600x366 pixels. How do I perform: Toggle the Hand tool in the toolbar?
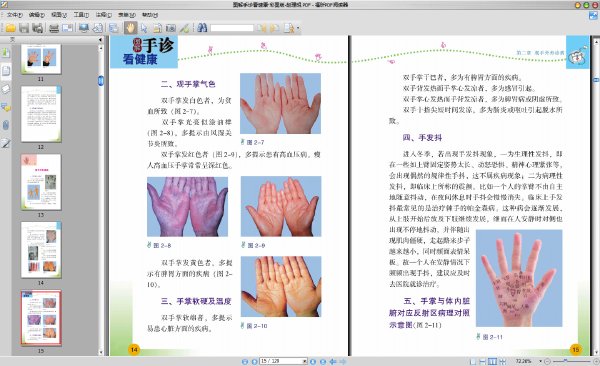coord(130,28)
